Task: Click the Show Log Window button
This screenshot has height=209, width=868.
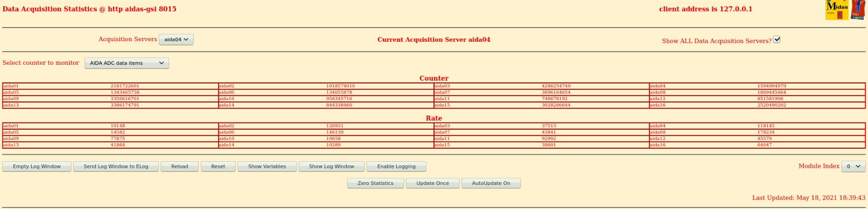Action: coord(332,166)
